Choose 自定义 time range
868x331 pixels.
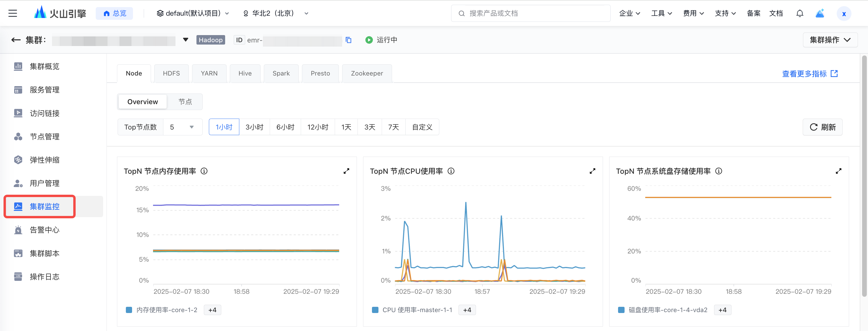click(422, 127)
